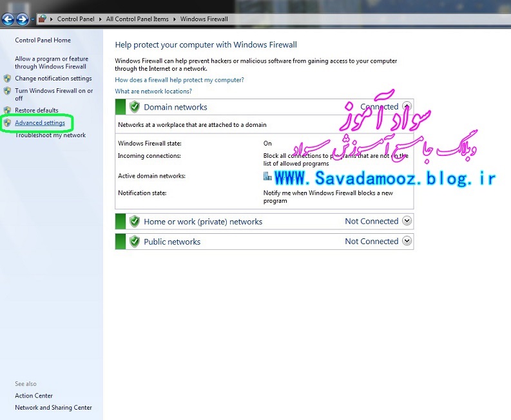511x420 pixels.
Task: Click the Public networks title
Action: [172, 242]
